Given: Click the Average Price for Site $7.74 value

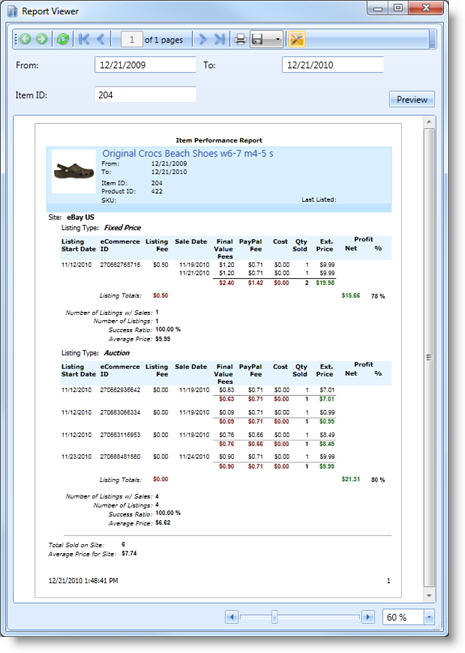Looking at the screenshot, I should 129,553.
